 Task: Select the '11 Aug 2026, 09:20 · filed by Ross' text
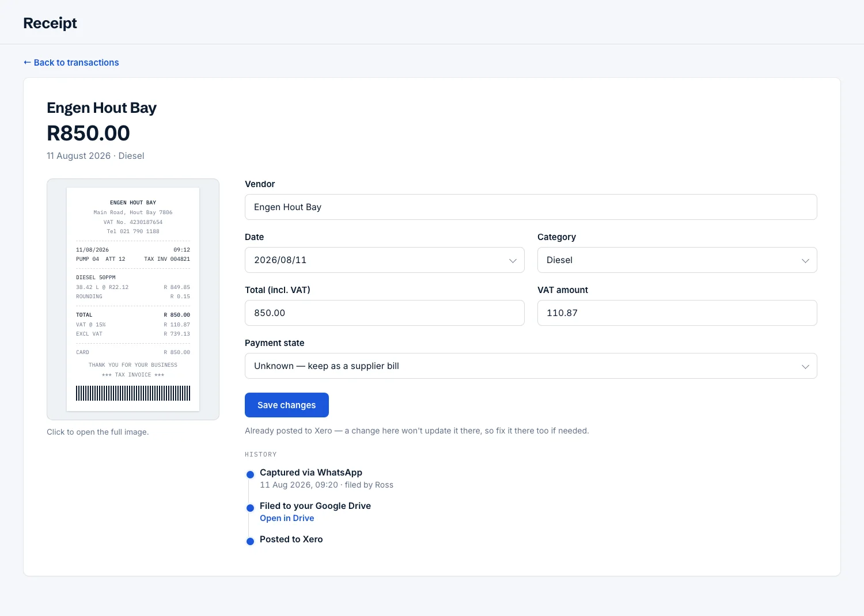[x=327, y=485]
